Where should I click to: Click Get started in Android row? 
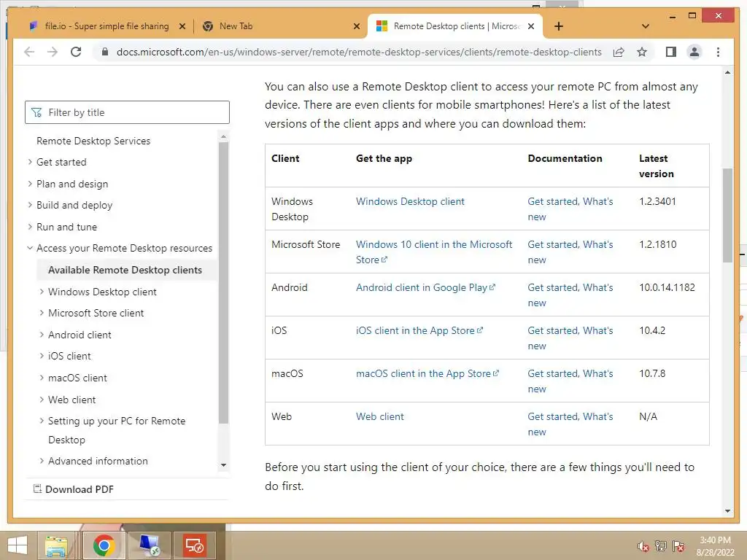click(553, 287)
